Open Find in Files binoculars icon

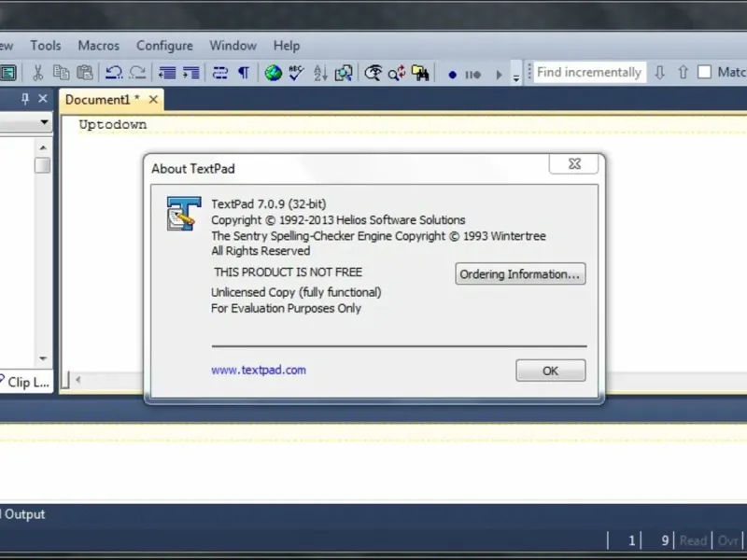(420, 73)
